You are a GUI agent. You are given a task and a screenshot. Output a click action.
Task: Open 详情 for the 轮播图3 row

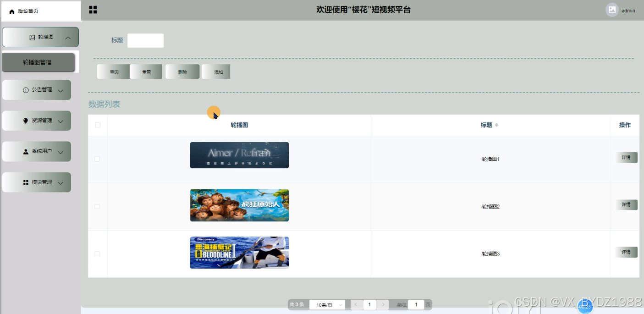tap(626, 252)
